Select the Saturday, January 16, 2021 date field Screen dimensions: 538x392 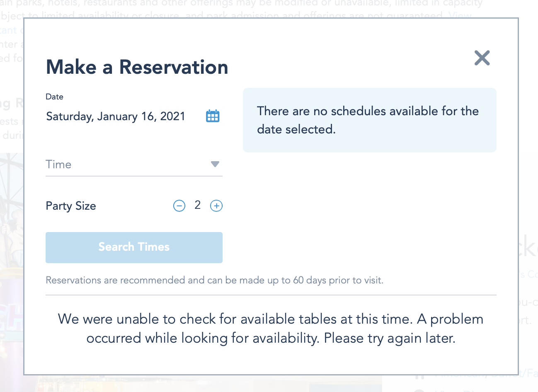coord(116,116)
